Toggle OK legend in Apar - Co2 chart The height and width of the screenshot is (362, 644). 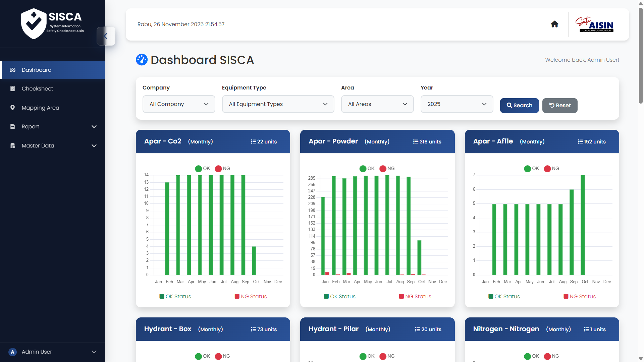[203, 169]
